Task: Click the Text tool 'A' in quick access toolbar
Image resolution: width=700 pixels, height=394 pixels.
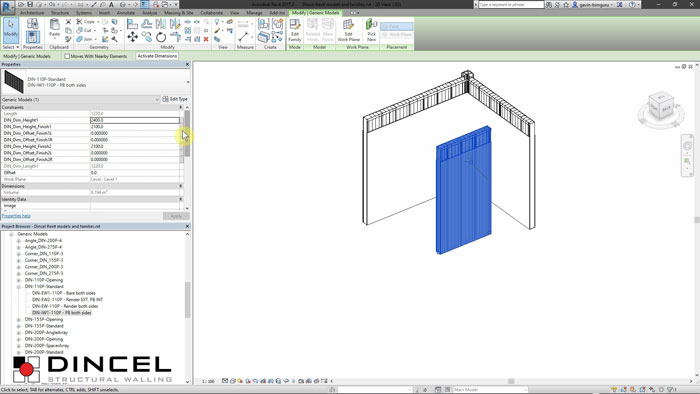Action: [x=111, y=4]
